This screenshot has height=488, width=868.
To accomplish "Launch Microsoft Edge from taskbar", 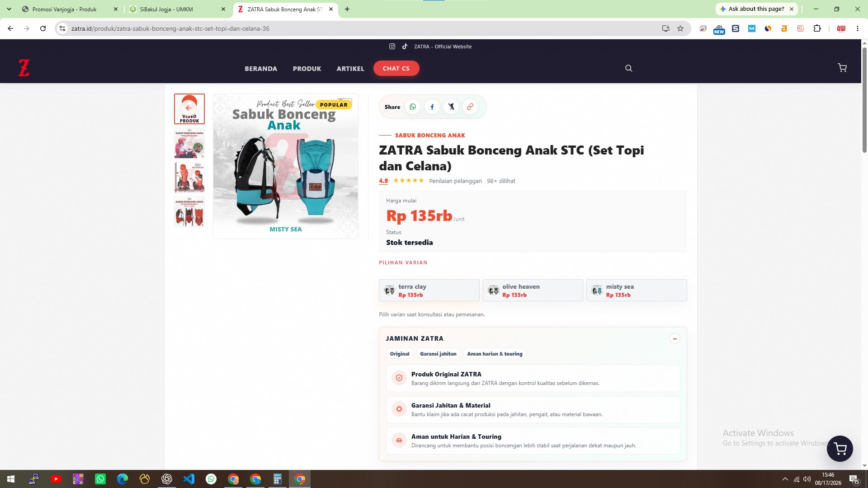I will [123, 479].
